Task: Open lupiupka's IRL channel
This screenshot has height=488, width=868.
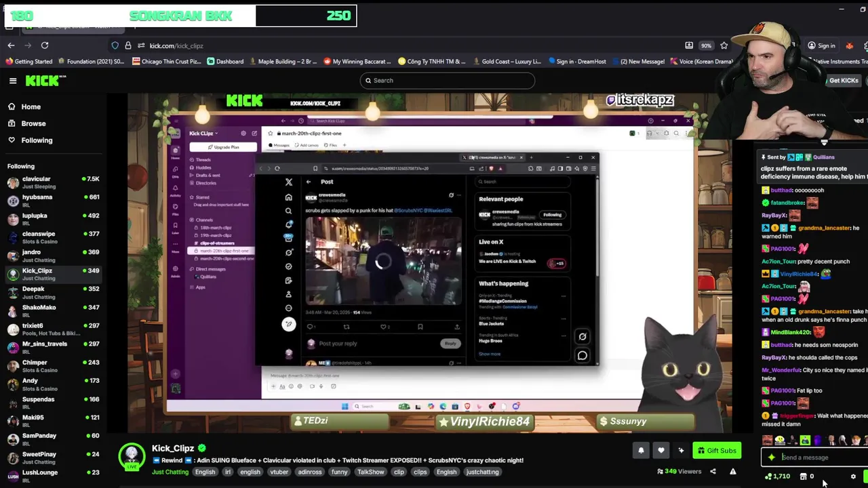Action: [53, 219]
